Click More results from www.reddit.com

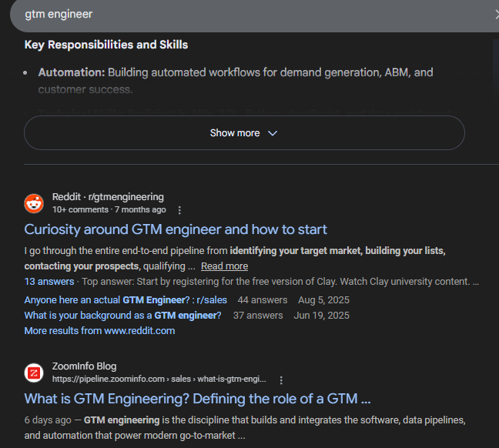(x=99, y=330)
